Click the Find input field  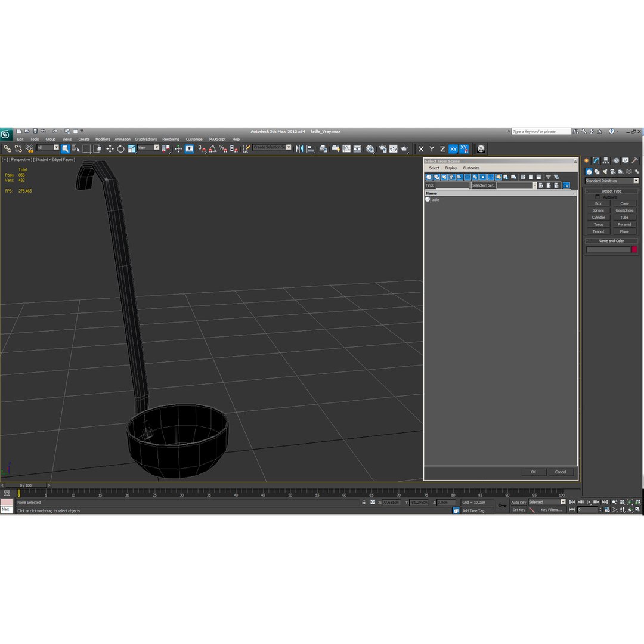[x=452, y=185]
